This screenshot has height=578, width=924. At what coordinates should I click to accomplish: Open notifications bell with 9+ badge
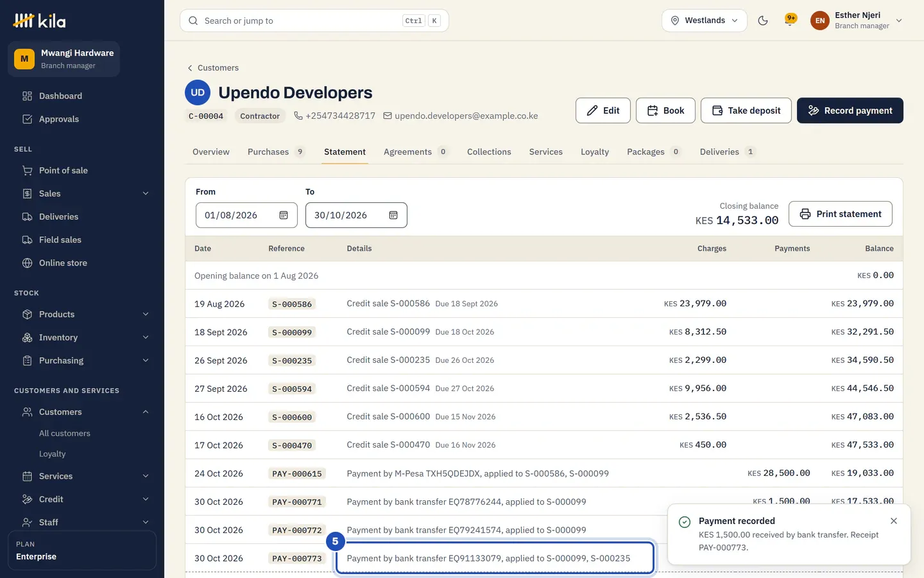pos(791,21)
